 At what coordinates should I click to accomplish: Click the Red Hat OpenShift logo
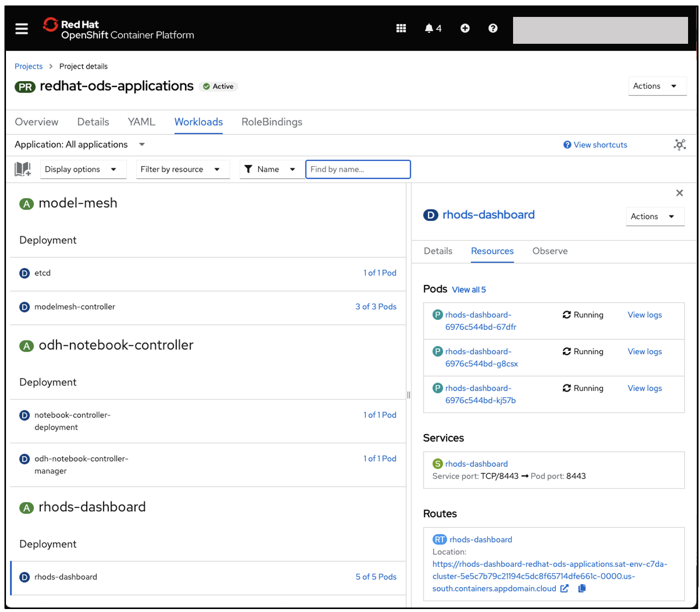118,29
